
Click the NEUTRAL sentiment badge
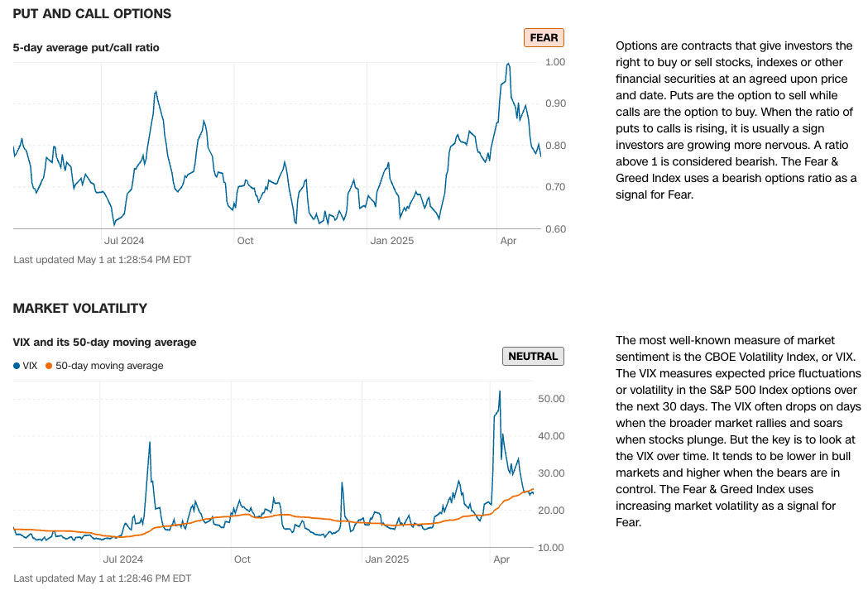tap(533, 357)
